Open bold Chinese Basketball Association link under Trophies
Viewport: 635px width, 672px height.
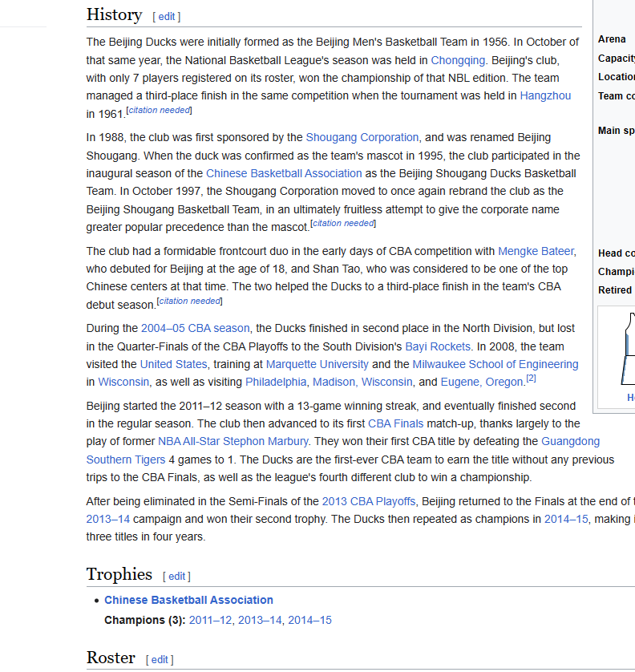188,601
